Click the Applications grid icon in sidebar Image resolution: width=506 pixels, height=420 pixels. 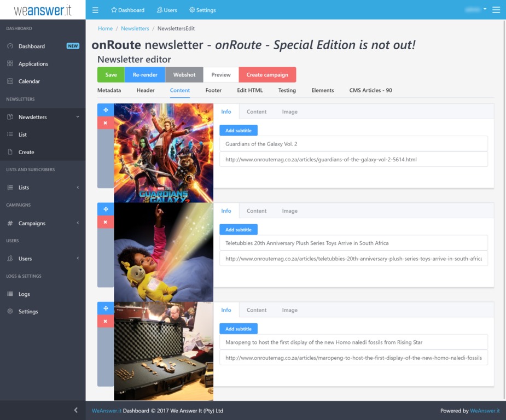pyautogui.click(x=10, y=64)
